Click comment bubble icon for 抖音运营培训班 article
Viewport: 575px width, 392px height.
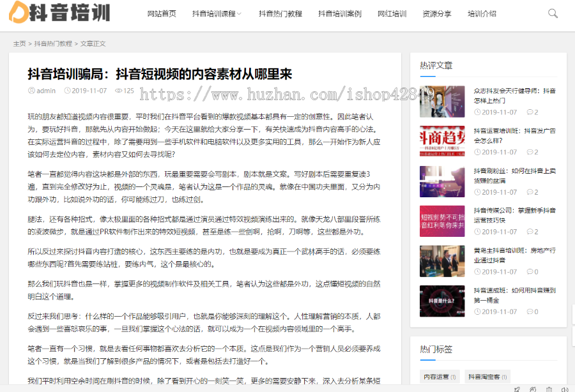530,152
